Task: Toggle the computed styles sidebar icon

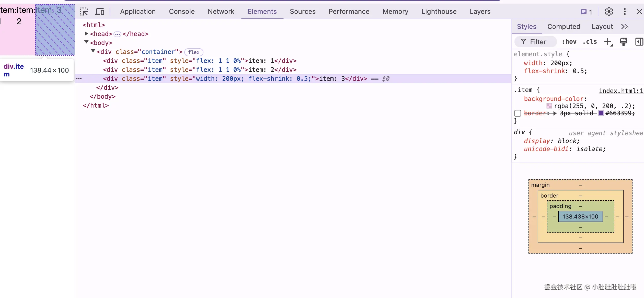Action: point(639,42)
